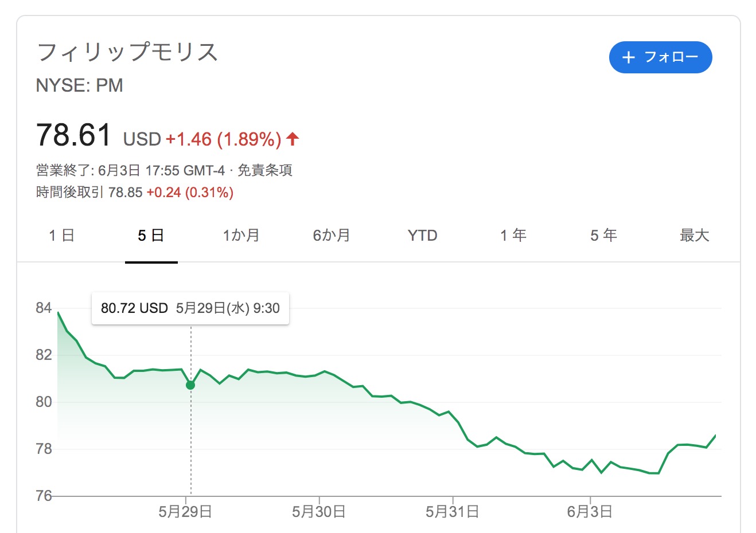This screenshot has width=756, height=533.
Task: Switch to the 1 日 range tab
Action: tap(61, 236)
